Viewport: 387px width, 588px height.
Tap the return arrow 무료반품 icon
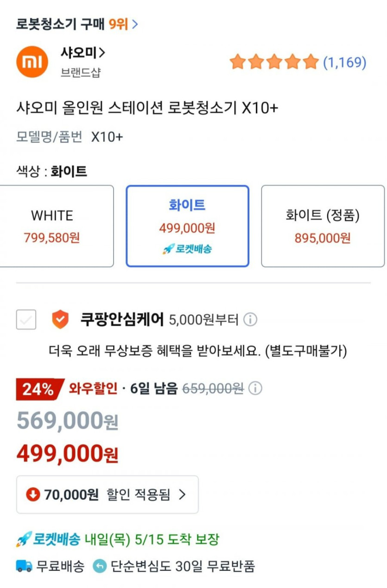point(99,566)
